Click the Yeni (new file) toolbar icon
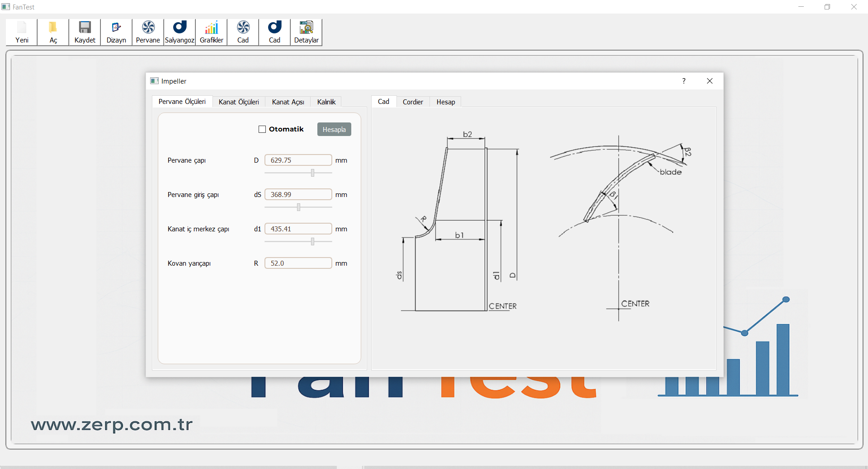The height and width of the screenshot is (469, 868). click(22, 32)
